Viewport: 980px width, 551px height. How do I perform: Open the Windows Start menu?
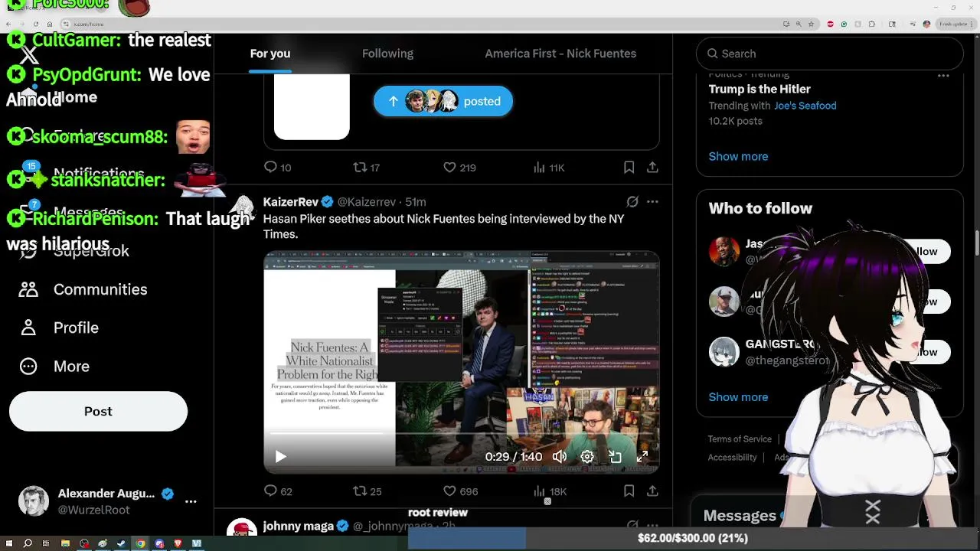(x=9, y=543)
